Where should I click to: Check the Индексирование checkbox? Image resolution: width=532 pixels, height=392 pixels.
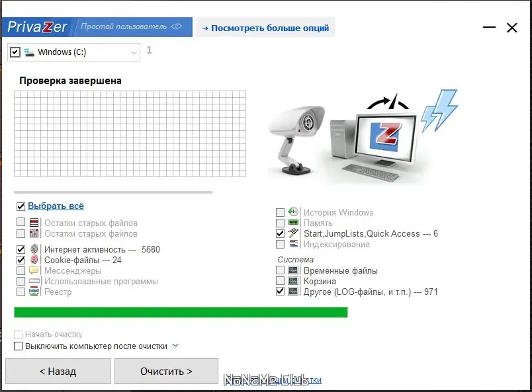(280, 244)
